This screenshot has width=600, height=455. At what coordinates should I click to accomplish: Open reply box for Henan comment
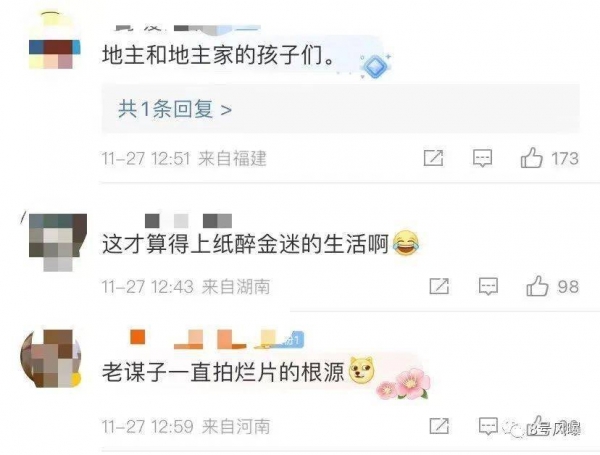pos(488,426)
